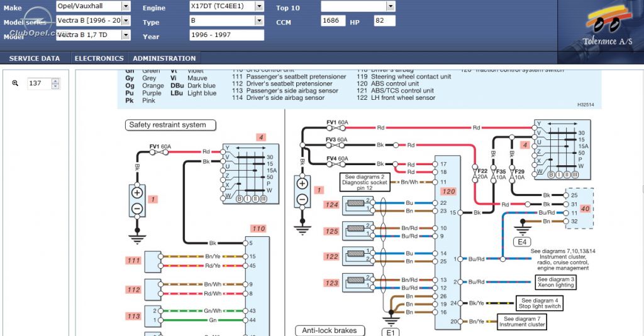Click fuse label F29 10A
Image resolution: width=644 pixels, height=336 pixels.
tap(519, 175)
